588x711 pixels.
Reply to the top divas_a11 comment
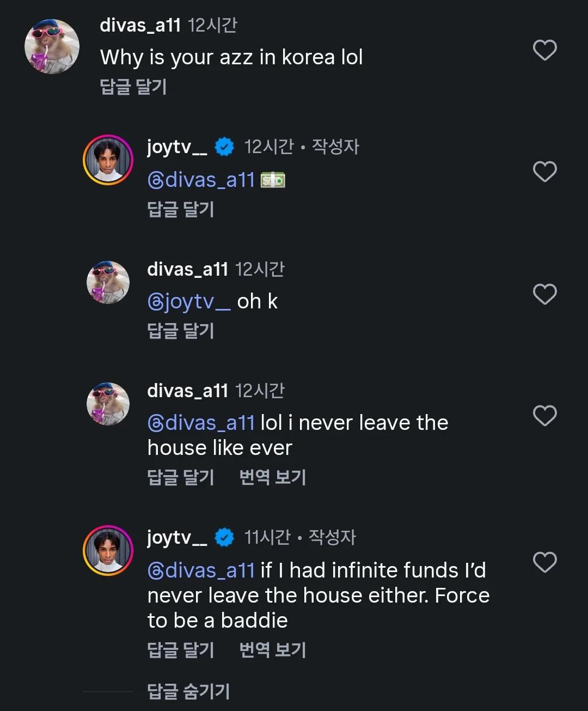(x=133, y=87)
